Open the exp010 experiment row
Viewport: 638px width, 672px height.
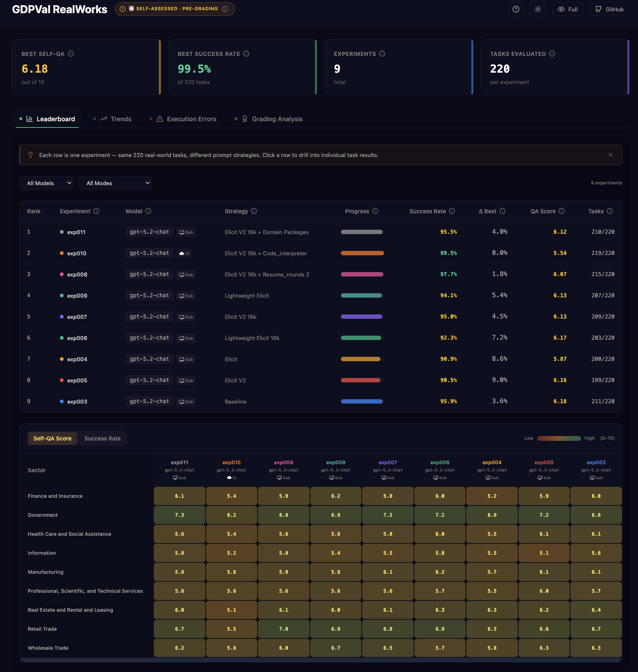[x=321, y=253]
